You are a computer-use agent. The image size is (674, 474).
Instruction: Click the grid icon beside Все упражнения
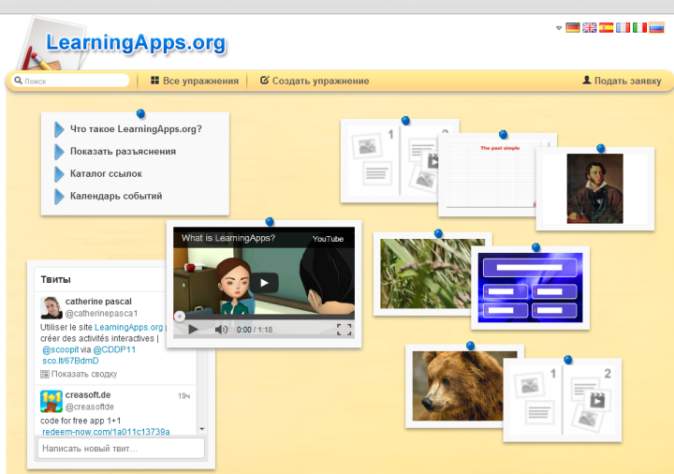tap(155, 80)
